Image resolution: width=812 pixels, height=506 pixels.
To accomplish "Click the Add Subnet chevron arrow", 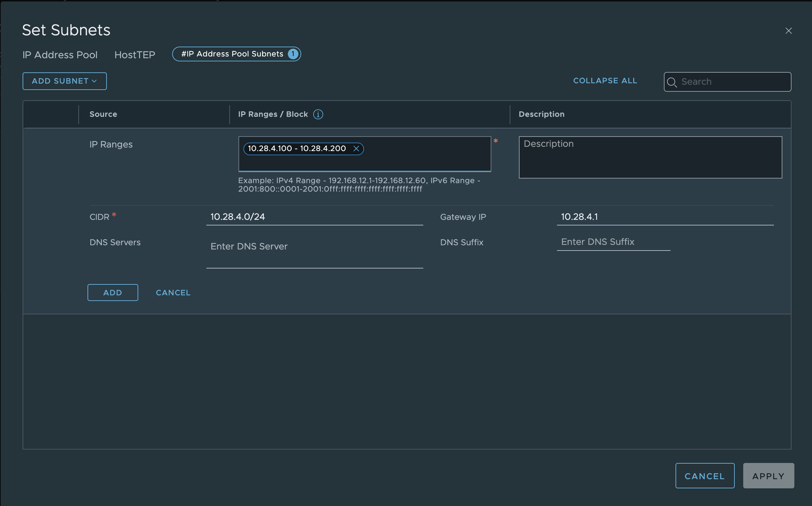I will 95,81.
